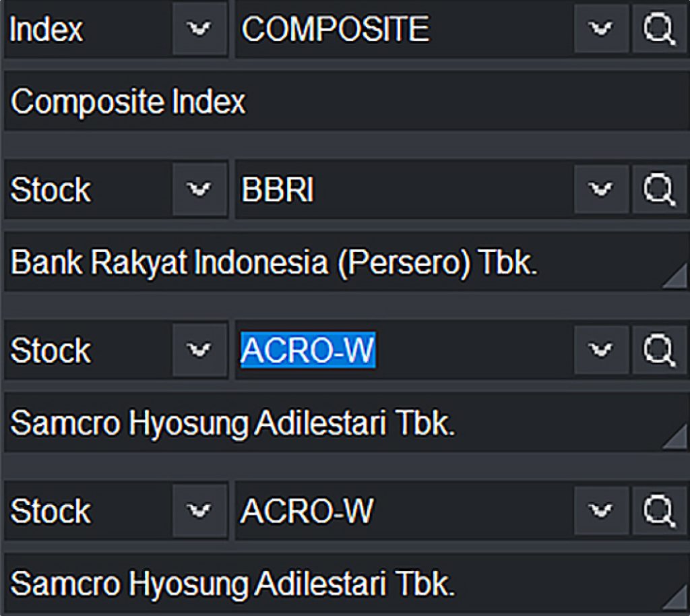Open the dropdown arrow next to BBRI
The height and width of the screenshot is (616, 690).
[600, 189]
